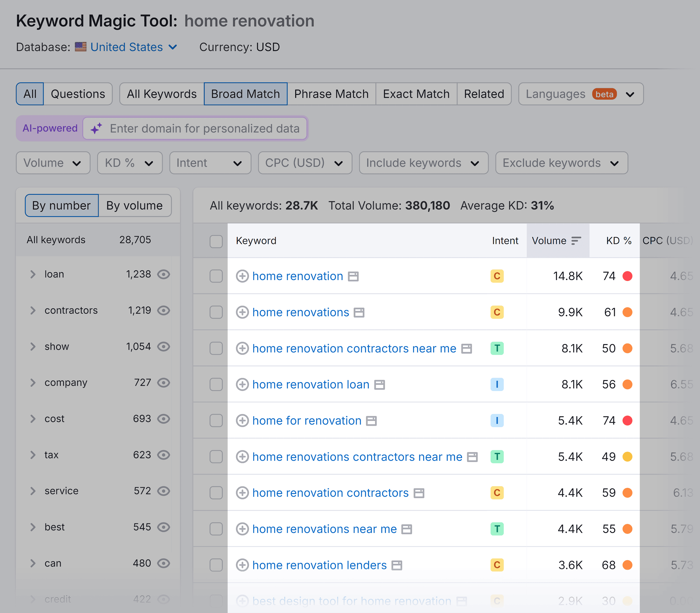The width and height of the screenshot is (700, 613).
Task: Click the plus icon beside "home renovation loan"
Action: pyautogui.click(x=242, y=384)
